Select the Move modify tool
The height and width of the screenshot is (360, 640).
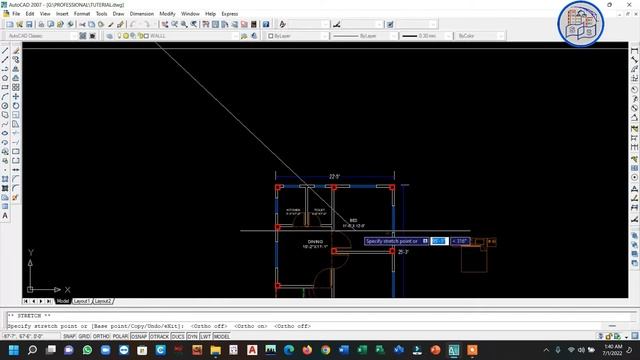click(16, 97)
